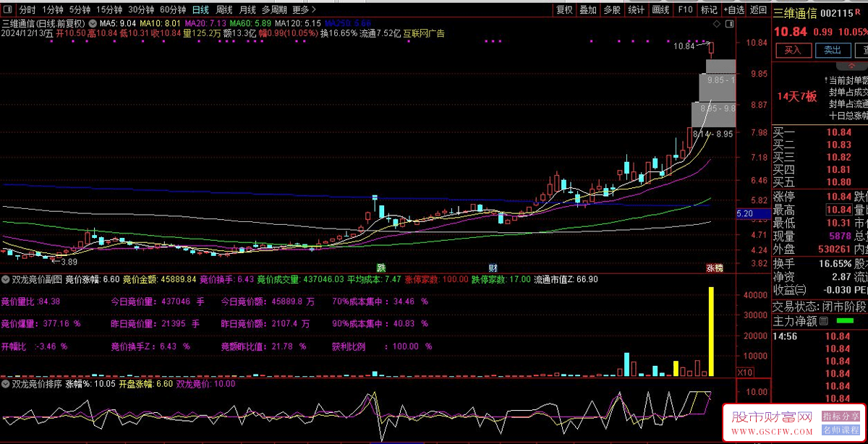Click the red panel icon before 分时

[8, 10]
